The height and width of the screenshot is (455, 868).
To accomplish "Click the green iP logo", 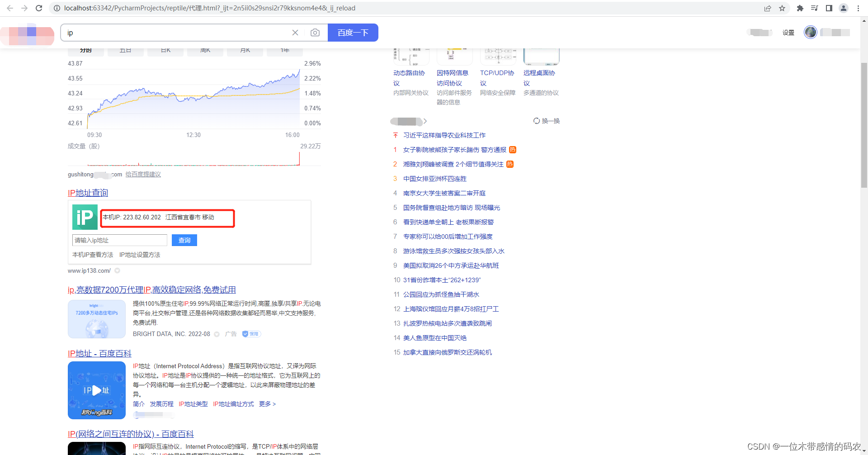I will [x=85, y=217].
